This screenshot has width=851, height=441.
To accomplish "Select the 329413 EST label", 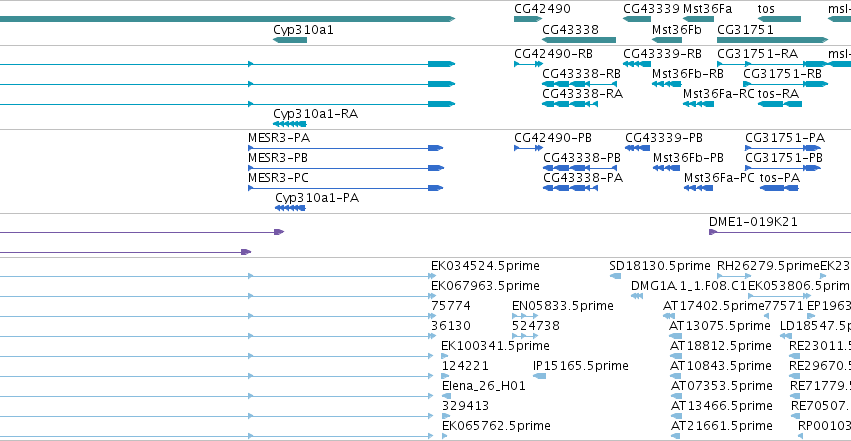I will 465,406.
